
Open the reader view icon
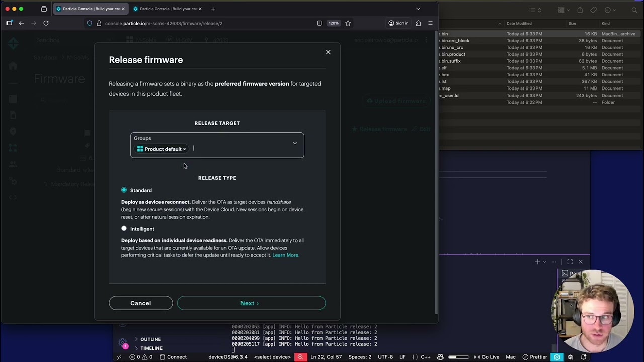319,23
